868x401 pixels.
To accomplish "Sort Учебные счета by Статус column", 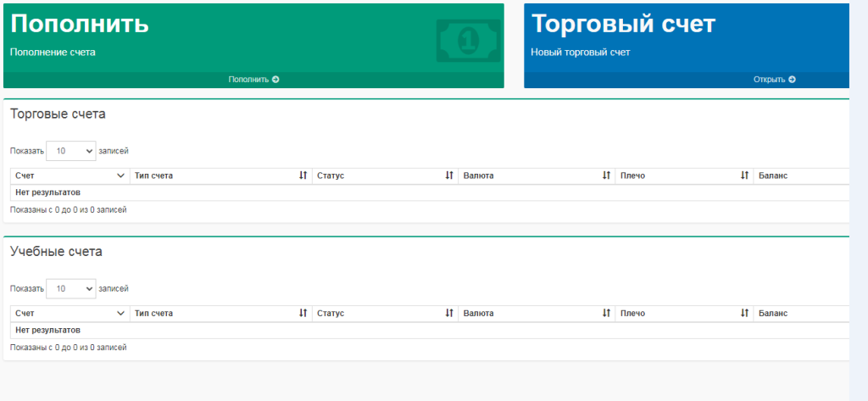I will (449, 314).
